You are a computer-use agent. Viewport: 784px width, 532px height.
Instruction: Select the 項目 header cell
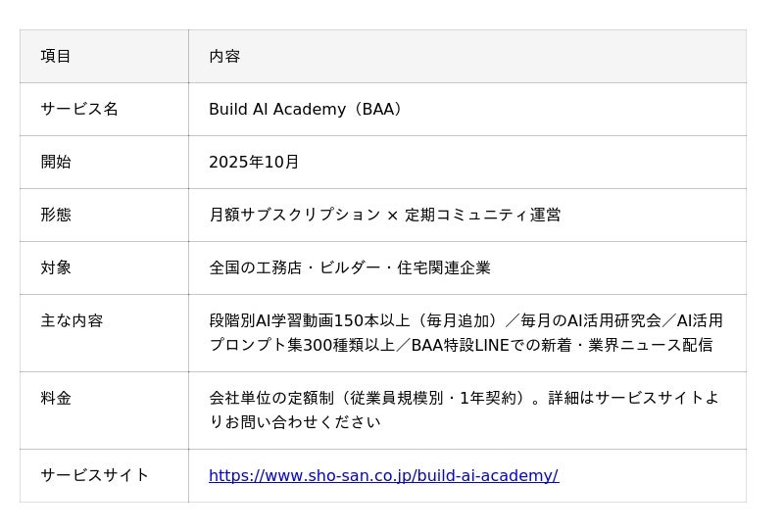click(x=104, y=56)
